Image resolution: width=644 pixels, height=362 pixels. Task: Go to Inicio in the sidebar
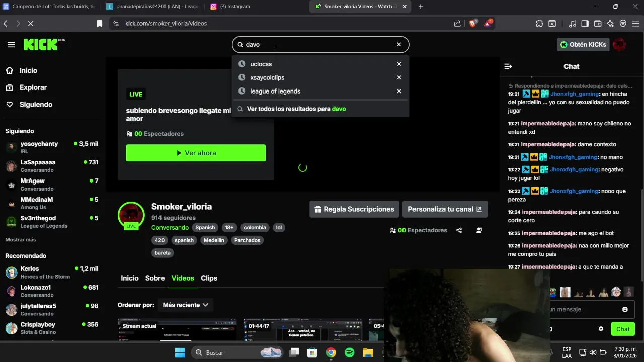pyautogui.click(x=28, y=70)
